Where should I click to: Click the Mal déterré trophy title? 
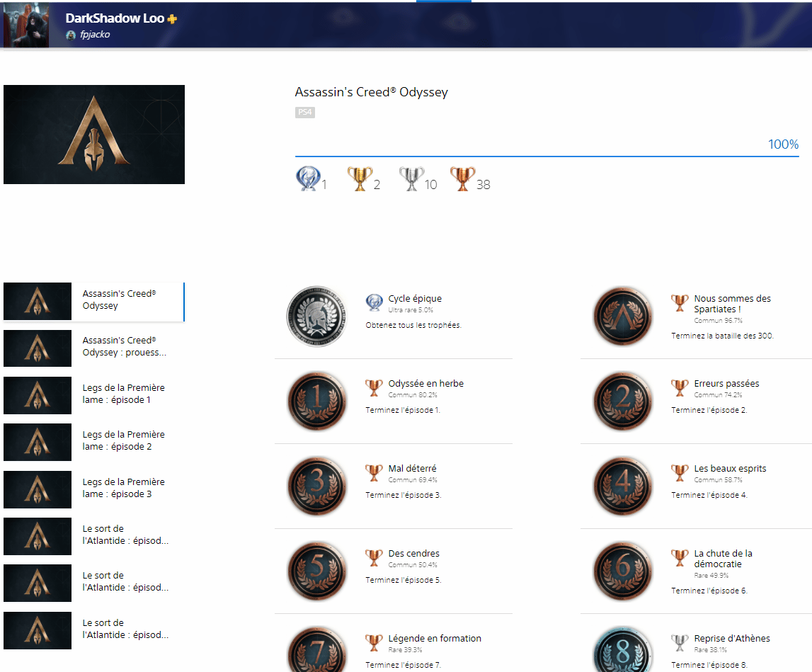pyautogui.click(x=412, y=468)
